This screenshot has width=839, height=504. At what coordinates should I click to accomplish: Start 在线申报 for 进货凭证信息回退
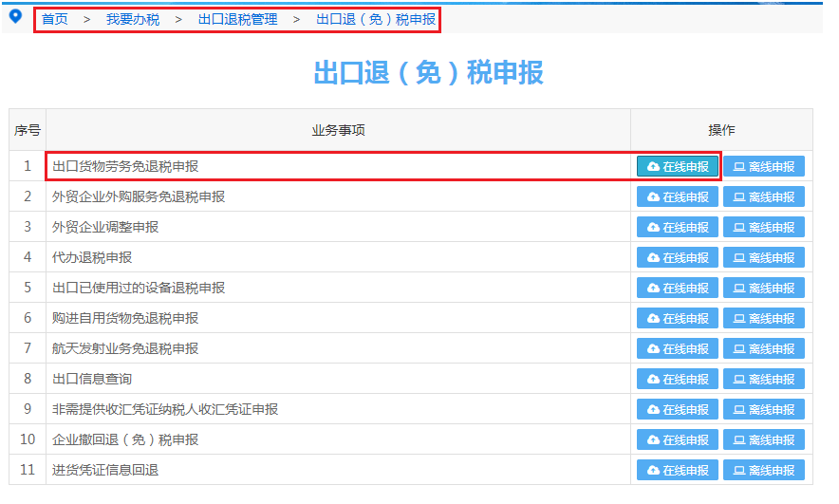pyautogui.click(x=678, y=470)
